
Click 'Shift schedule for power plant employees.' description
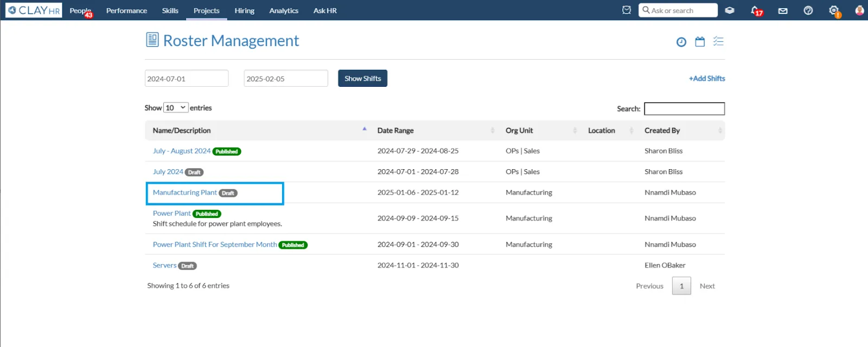(x=217, y=223)
